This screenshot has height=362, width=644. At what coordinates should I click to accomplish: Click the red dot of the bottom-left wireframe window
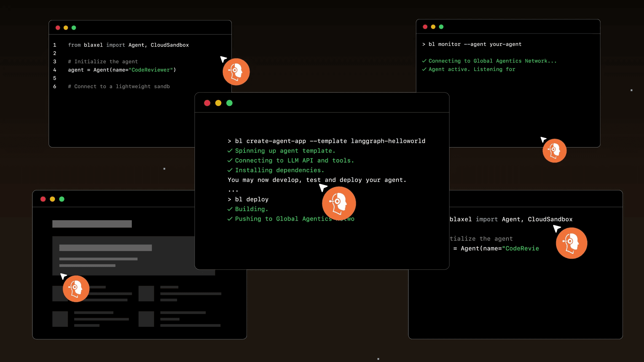tap(43, 199)
